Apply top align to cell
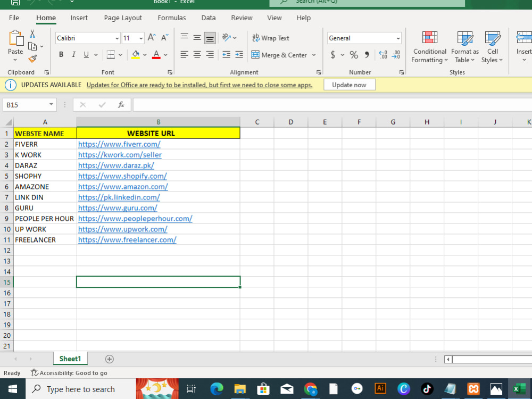Image resolution: width=532 pixels, height=399 pixels. click(184, 36)
